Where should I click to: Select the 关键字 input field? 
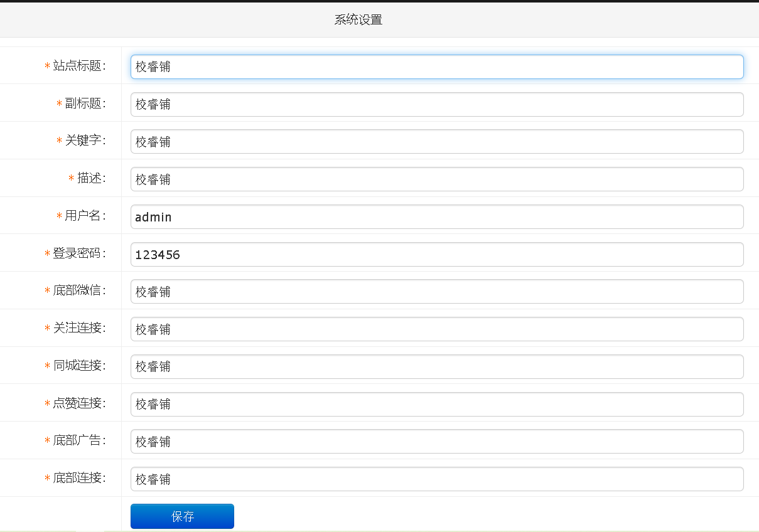click(436, 142)
